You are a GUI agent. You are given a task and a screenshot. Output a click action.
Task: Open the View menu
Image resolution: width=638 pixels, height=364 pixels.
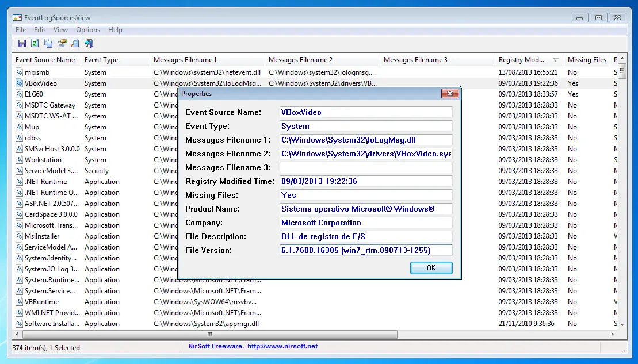point(60,30)
